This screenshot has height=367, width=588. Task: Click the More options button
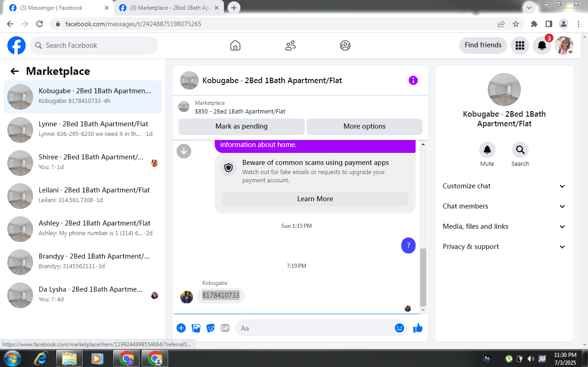pos(365,126)
